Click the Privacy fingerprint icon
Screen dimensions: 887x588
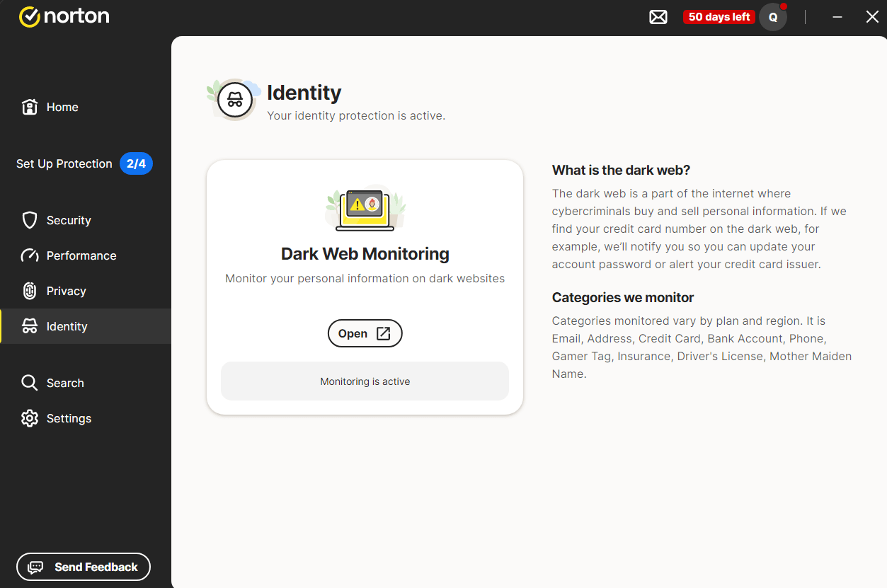(30, 291)
